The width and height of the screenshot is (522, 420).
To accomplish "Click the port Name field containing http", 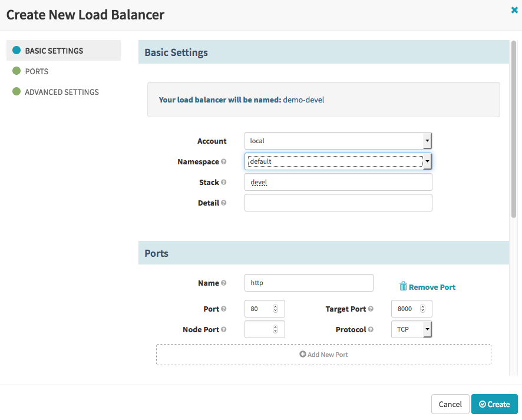I will point(309,283).
